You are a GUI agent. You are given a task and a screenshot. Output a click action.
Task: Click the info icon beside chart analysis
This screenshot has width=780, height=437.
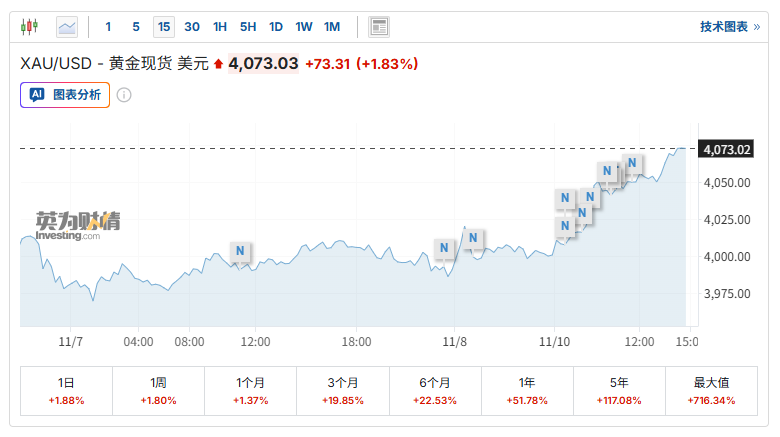coord(124,95)
